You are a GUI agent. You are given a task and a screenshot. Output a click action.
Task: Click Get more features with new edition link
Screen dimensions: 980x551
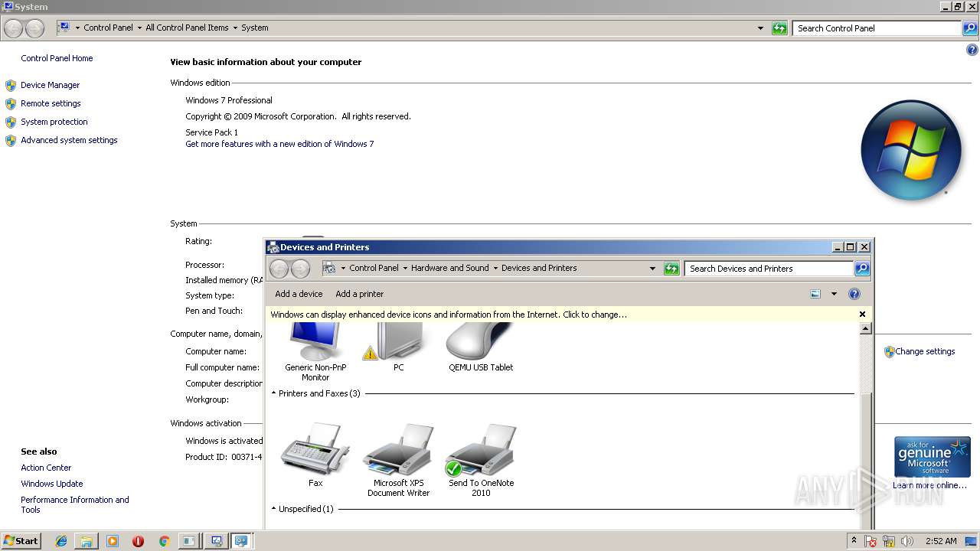[x=279, y=144]
